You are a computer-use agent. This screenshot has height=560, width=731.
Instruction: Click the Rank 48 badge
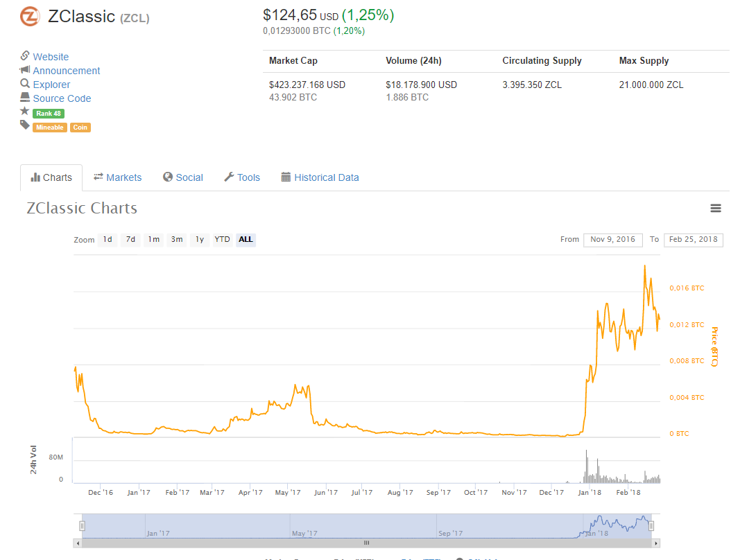point(49,113)
